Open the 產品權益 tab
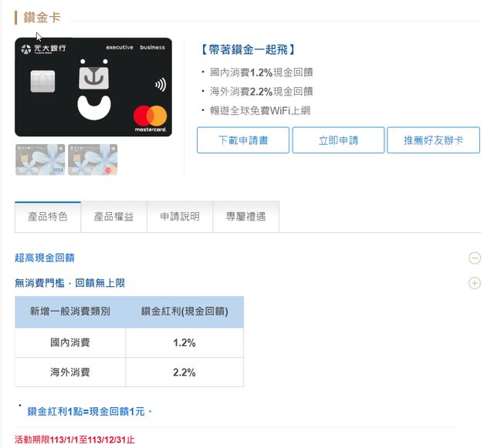 pos(113,217)
